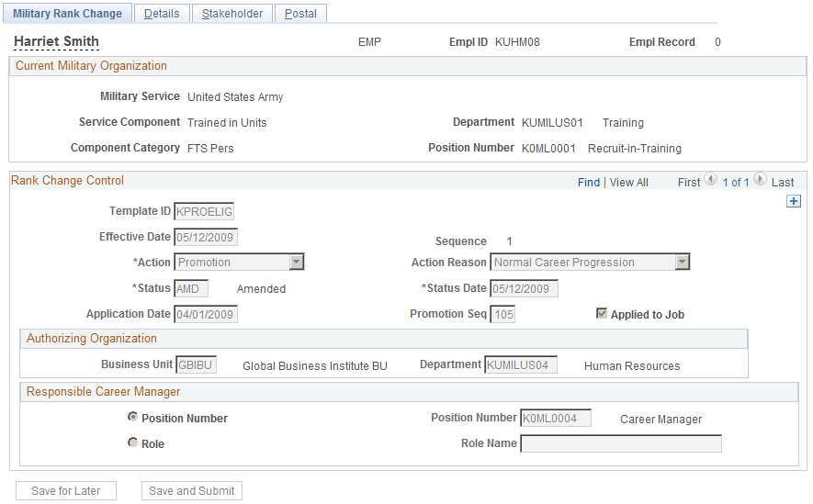Switch to the Postal tab
The image size is (813, 504).
pyautogui.click(x=300, y=14)
